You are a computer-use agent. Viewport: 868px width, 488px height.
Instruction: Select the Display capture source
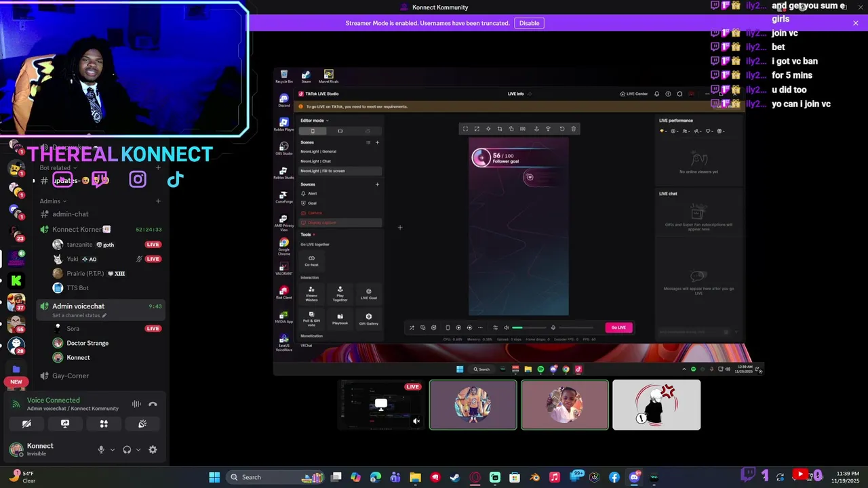(x=340, y=222)
